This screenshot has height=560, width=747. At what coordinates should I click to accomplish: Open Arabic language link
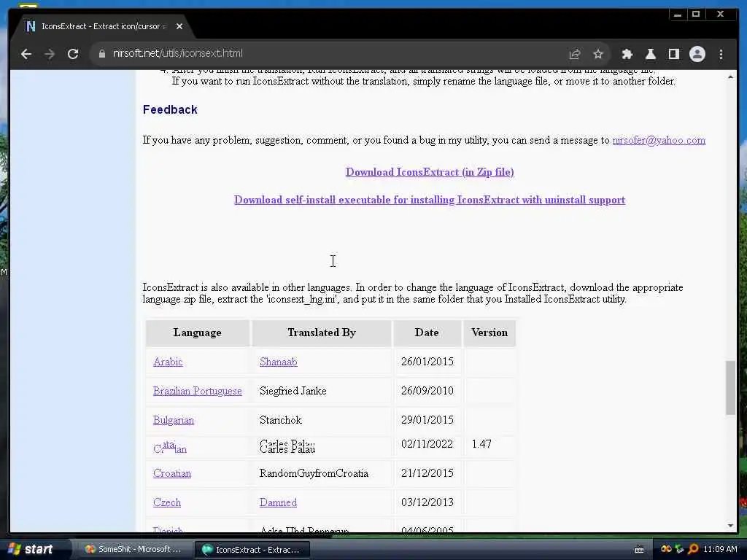pyautogui.click(x=168, y=362)
